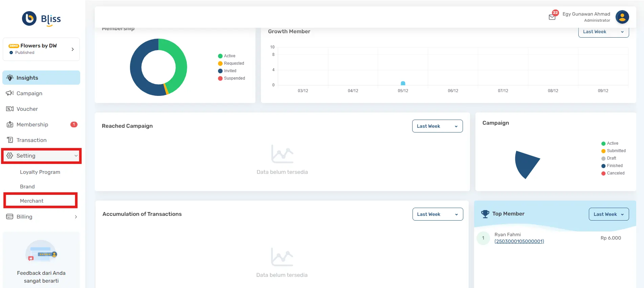Open the Flowers by DW store selector
The width and height of the screenshot is (644, 288).
[41, 49]
